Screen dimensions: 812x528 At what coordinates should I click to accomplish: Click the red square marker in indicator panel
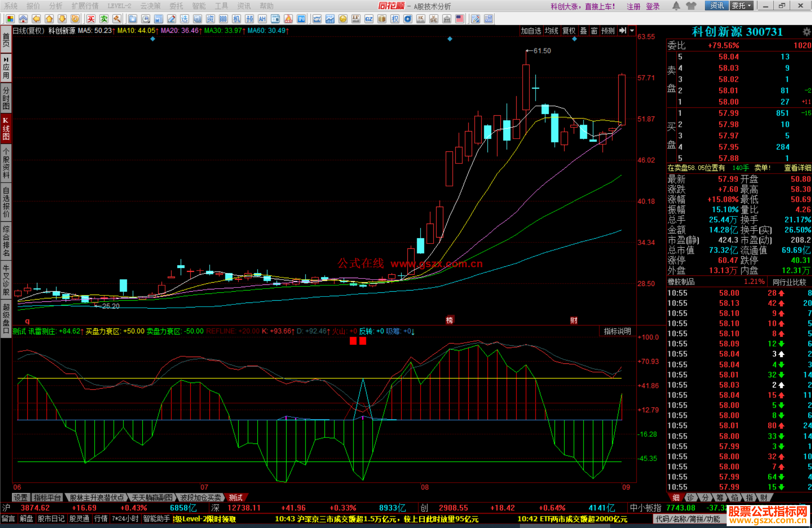click(353, 341)
